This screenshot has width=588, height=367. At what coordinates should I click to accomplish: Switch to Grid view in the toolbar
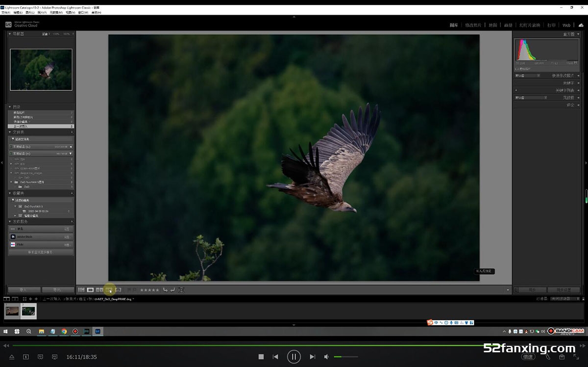coord(81,290)
